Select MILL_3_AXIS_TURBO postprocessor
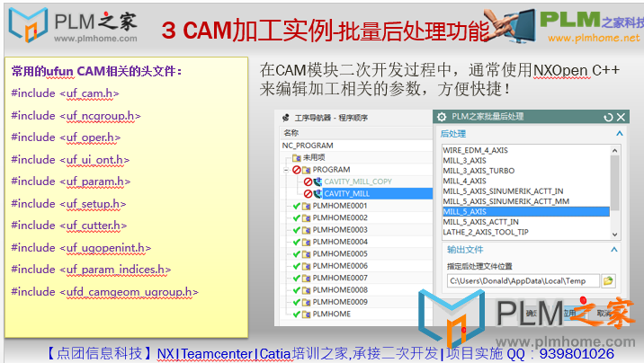This screenshot has height=363, width=644. click(479, 171)
